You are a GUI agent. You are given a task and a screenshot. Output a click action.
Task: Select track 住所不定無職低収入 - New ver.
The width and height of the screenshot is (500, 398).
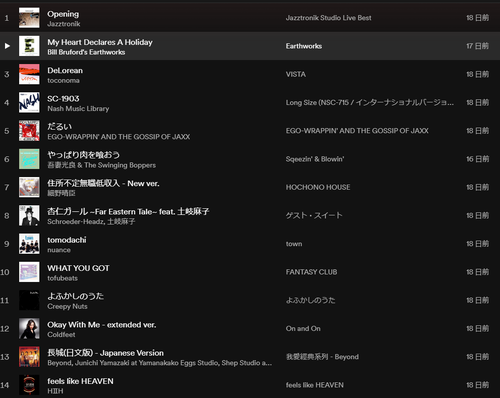[103, 183]
